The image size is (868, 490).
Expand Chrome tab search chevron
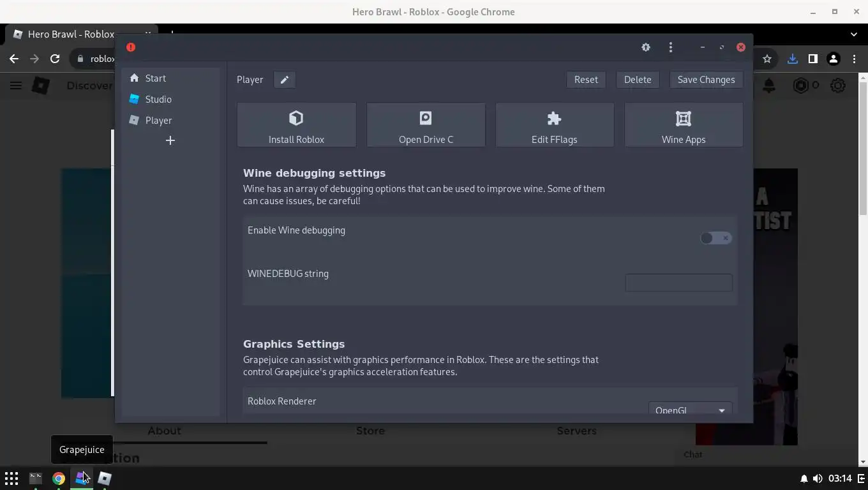(x=854, y=34)
